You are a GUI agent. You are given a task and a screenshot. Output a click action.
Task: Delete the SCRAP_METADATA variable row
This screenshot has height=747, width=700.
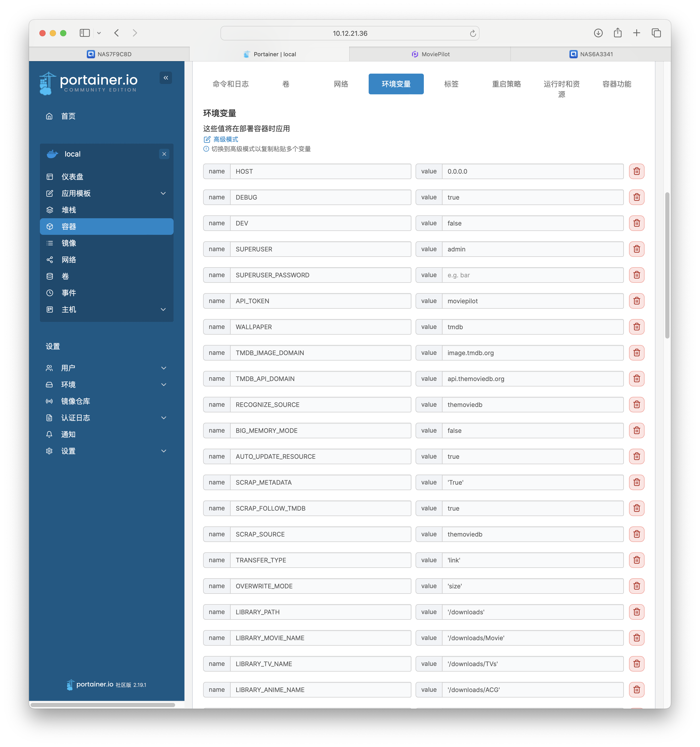tap(636, 482)
